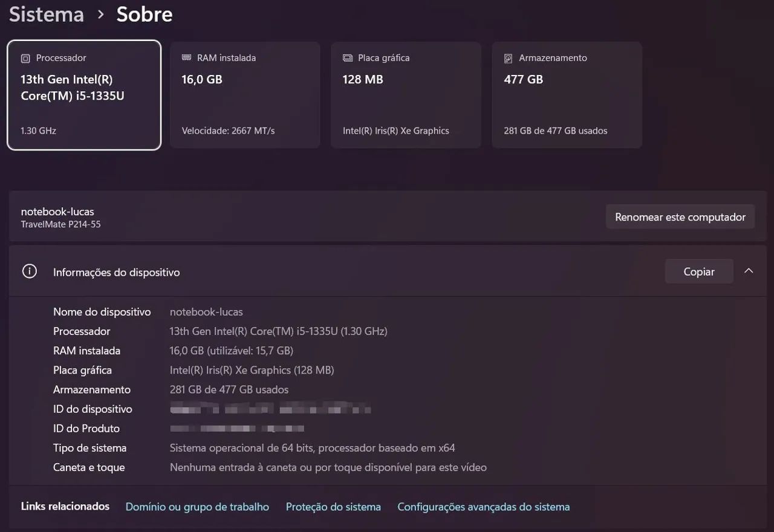Click Renomear este computador button
This screenshot has width=774, height=532.
(680, 217)
